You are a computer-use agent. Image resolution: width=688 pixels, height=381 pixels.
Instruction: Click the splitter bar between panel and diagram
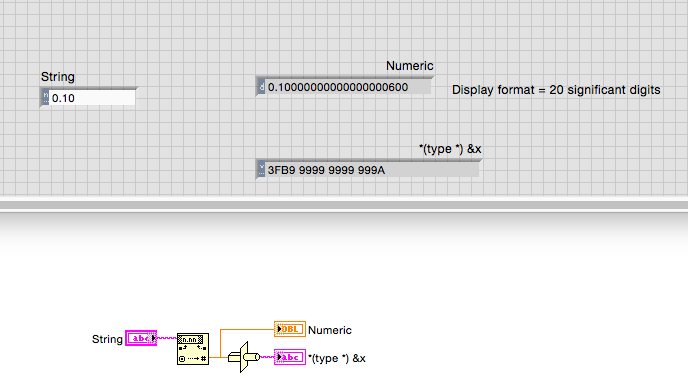pyautogui.click(x=344, y=205)
